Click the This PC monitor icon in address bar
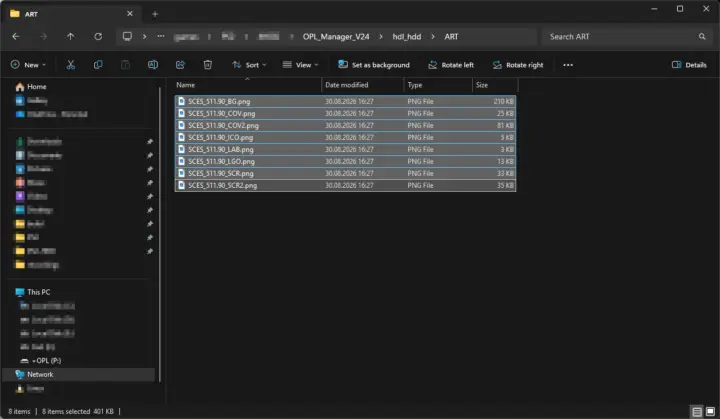This screenshot has height=419, width=720. (127, 36)
